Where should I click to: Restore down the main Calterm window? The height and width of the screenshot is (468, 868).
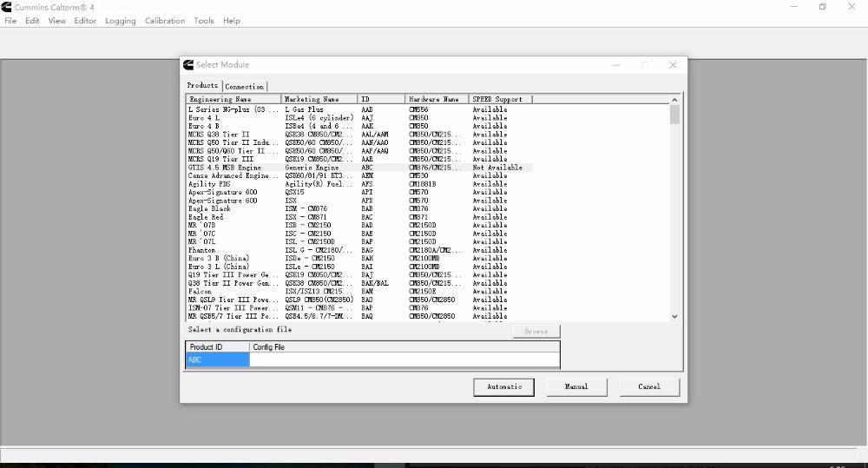[x=822, y=7]
